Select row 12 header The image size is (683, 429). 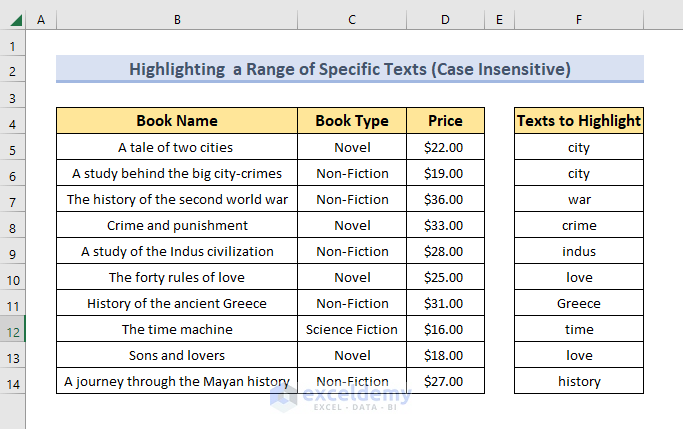[x=13, y=332]
